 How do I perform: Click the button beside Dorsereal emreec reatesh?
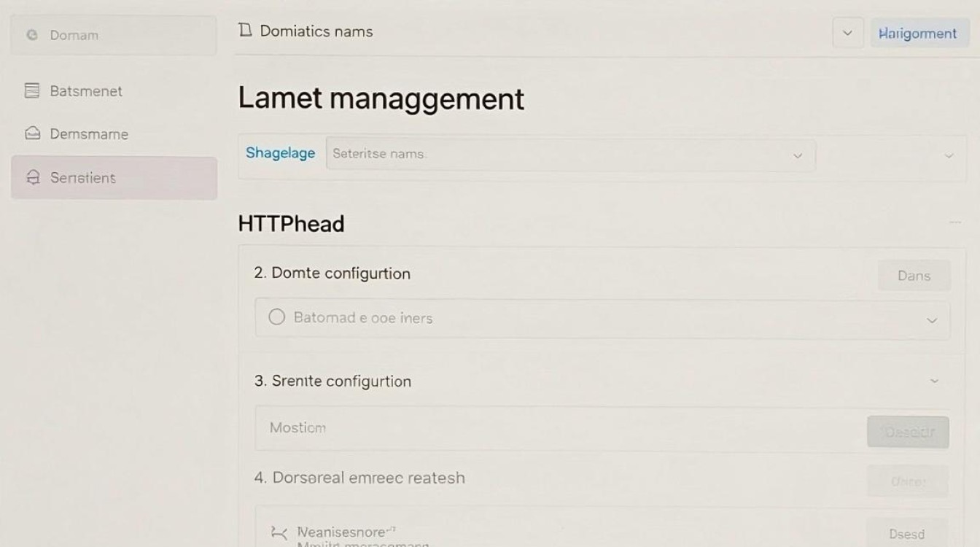pos(908,481)
